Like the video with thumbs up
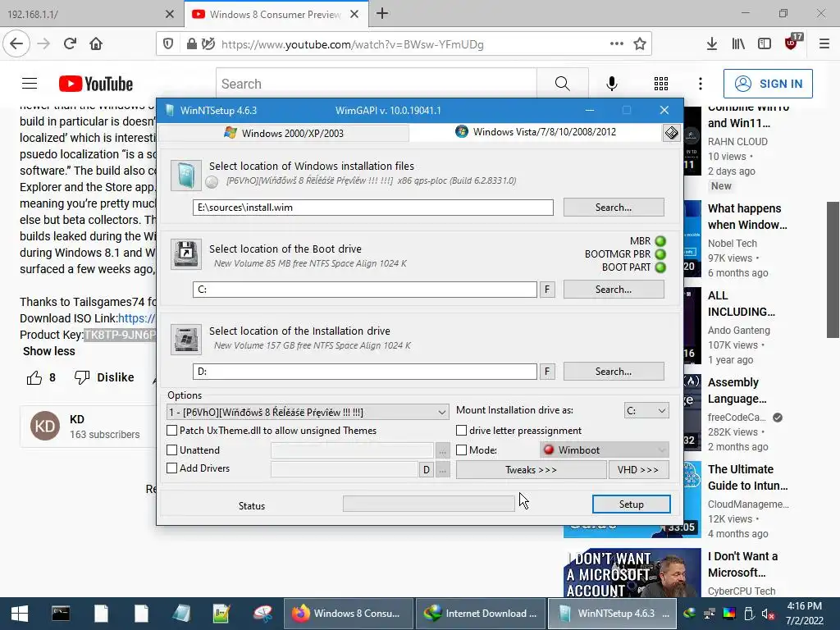The height and width of the screenshot is (630, 840). pos(34,377)
